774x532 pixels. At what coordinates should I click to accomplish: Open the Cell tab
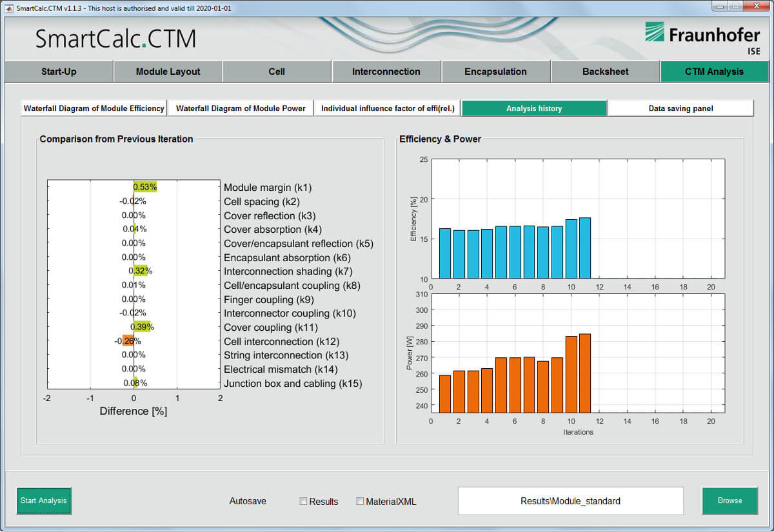coord(277,72)
